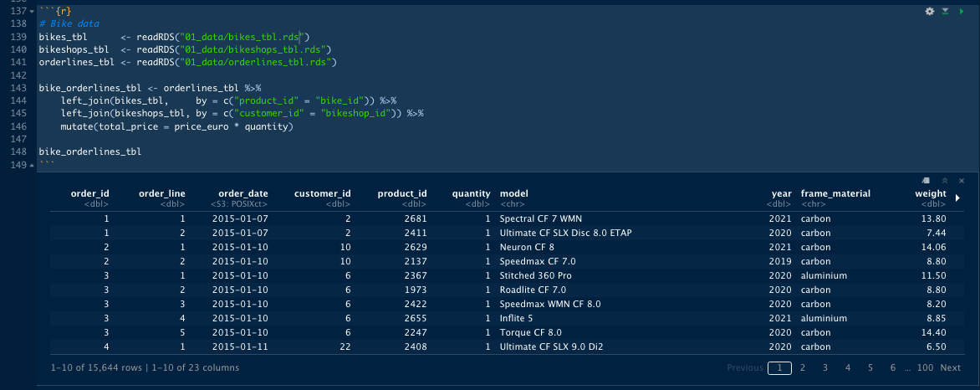Screen dimensions: 980x390
Task: Run current chunk green play button
Action: (x=962, y=11)
